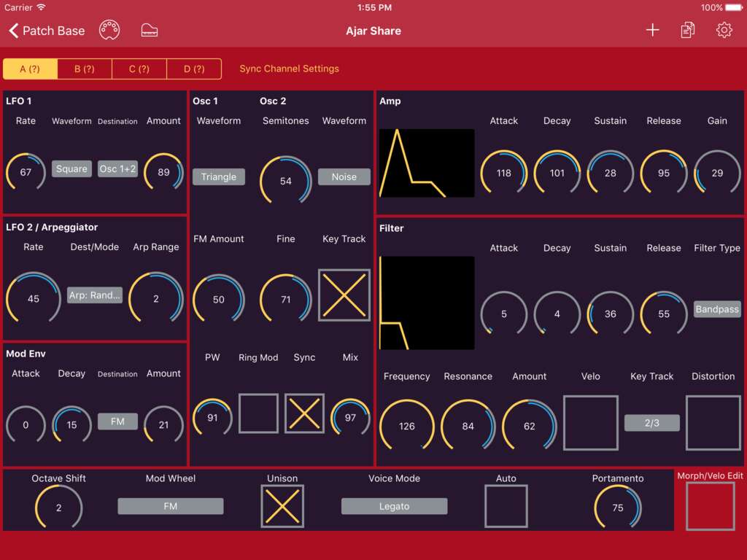Disable the Sync checkbox
The height and width of the screenshot is (560, 747).
coord(304,413)
